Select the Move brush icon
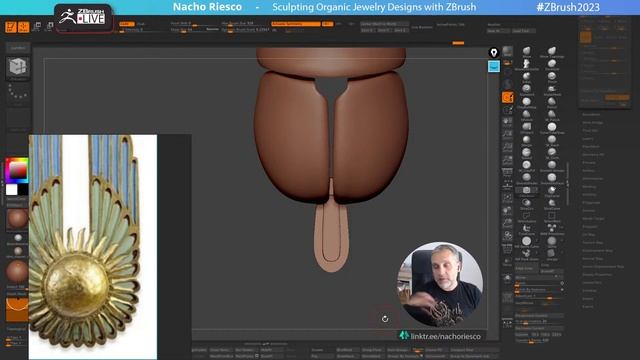Viewport: 640px width, 360px height. click(527, 51)
